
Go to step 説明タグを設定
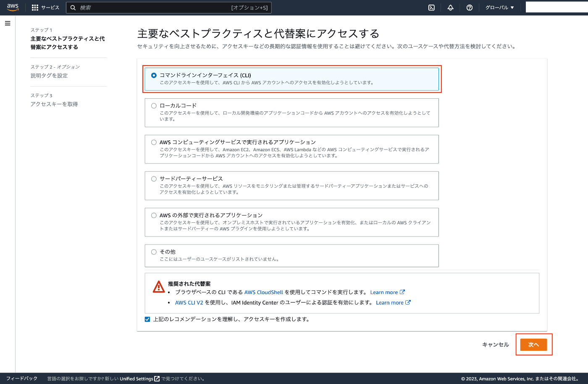pos(49,76)
